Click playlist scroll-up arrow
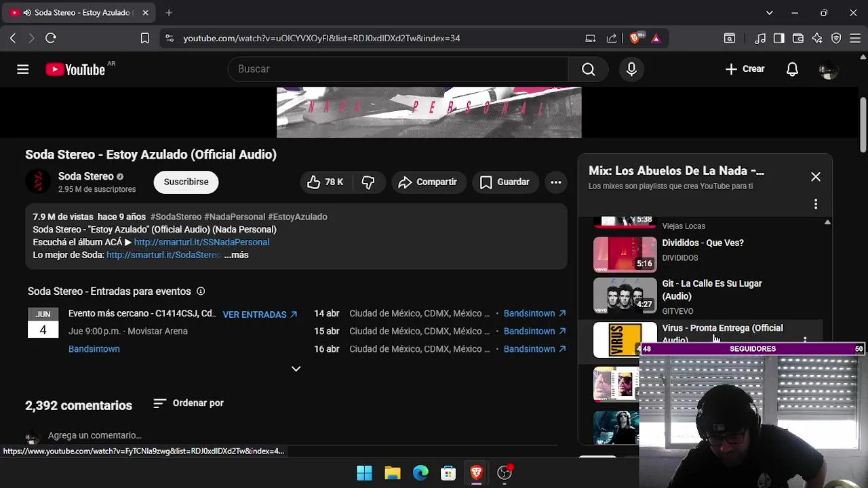This screenshot has height=488, width=868. click(827, 222)
